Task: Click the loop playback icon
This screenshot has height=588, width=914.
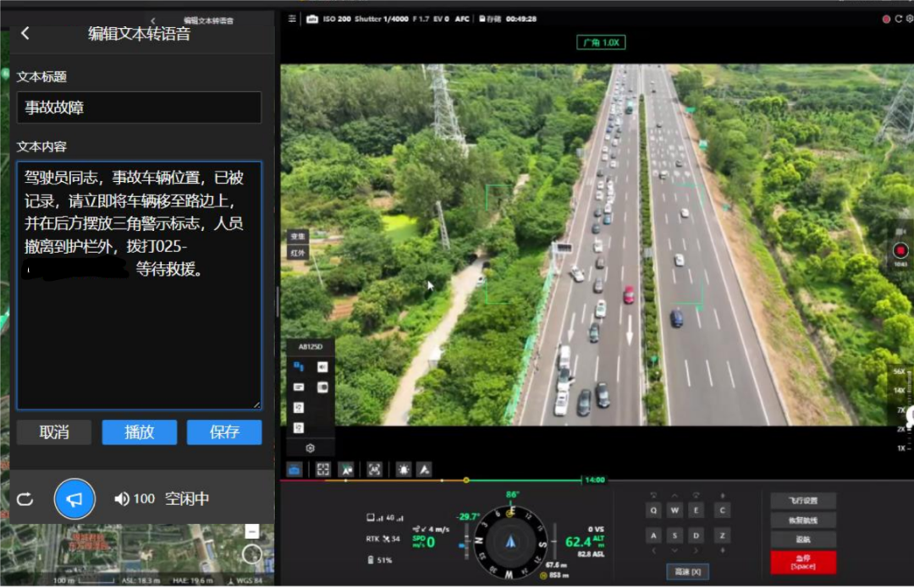Action: pos(25,499)
